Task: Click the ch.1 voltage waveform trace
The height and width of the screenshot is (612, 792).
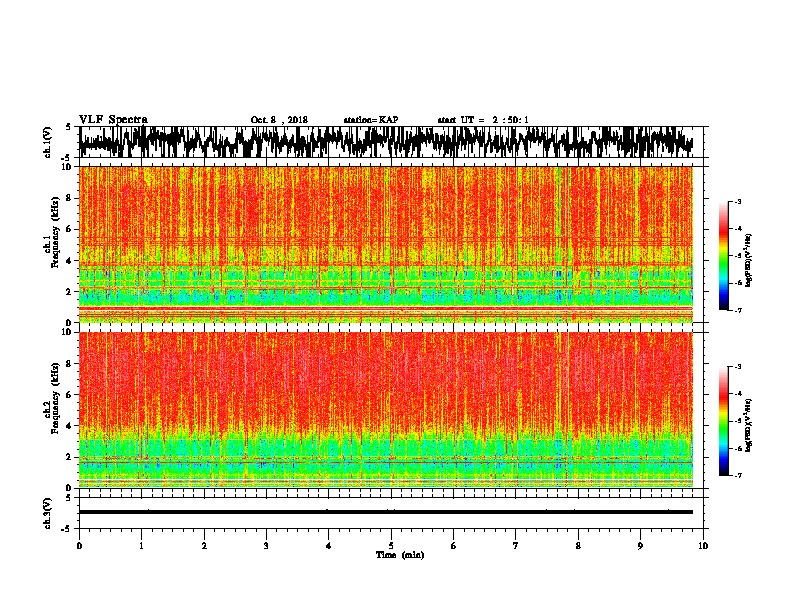Action: tap(386, 142)
